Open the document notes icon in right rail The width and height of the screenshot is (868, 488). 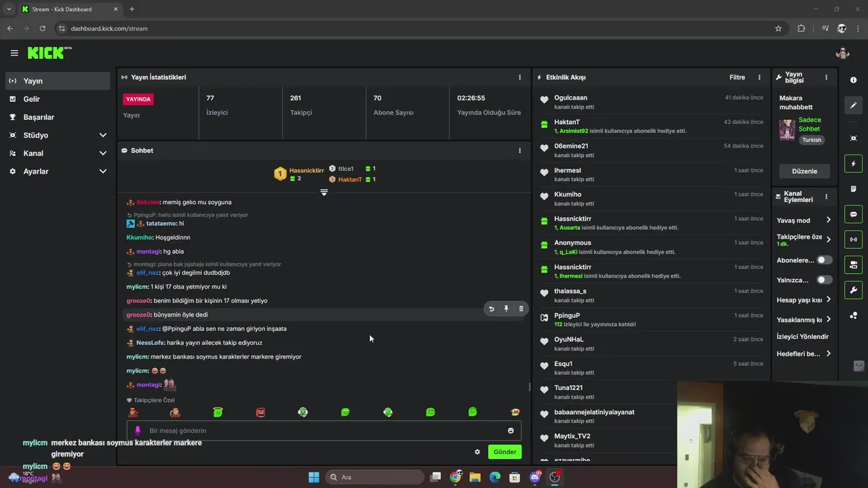(x=853, y=188)
